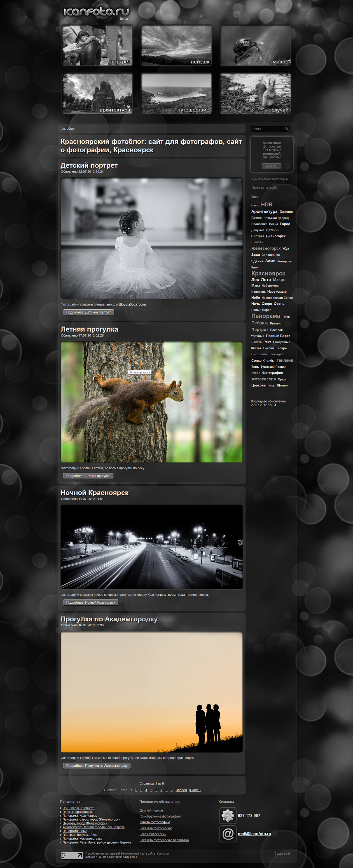
Task: Go to pagination page 2
Action: (x=136, y=790)
